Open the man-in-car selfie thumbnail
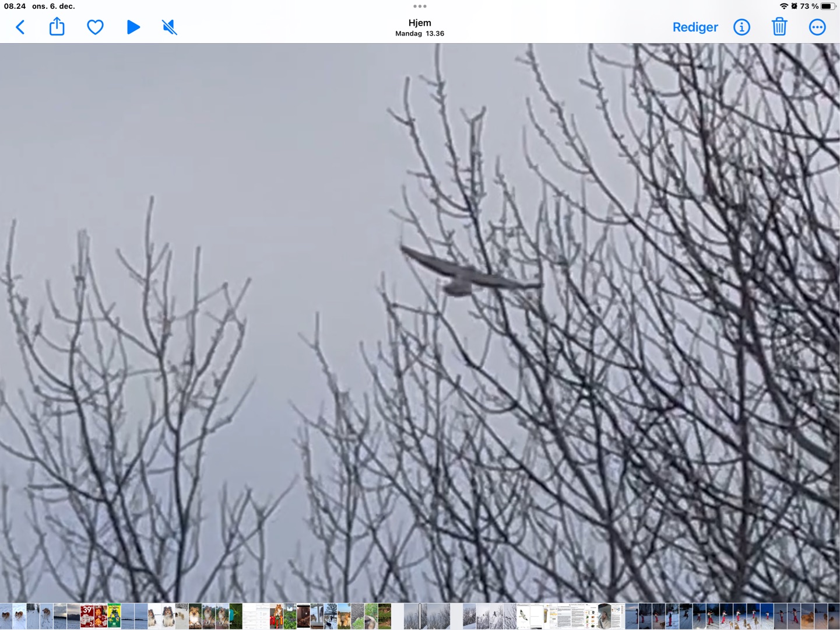This screenshot has width=840, height=630. [604, 617]
